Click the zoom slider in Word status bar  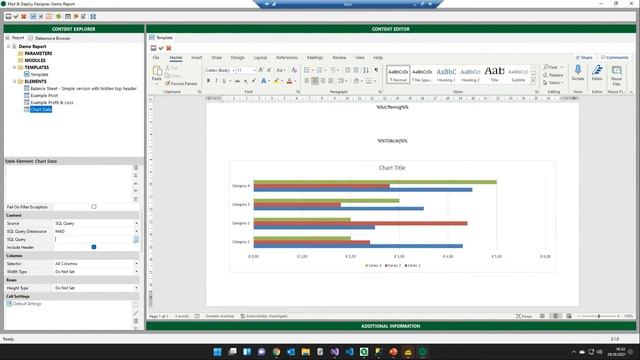pyautogui.click(x=599, y=316)
